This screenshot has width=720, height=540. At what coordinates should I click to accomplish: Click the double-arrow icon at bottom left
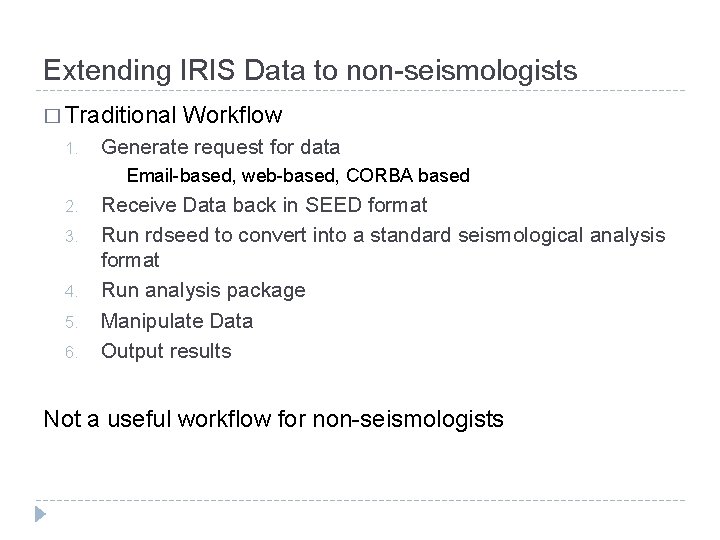41,514
